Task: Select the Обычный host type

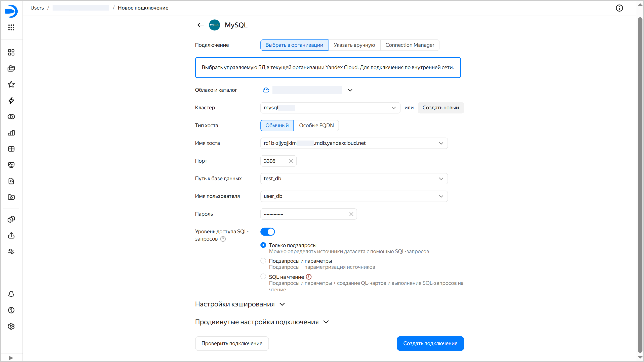Action: pos(277,125)
